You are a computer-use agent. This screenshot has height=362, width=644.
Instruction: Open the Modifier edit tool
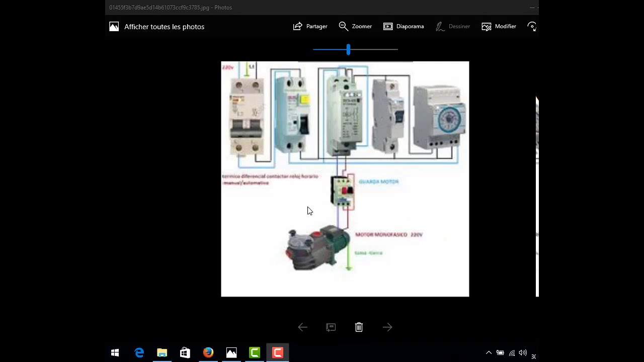click(499, 26)
